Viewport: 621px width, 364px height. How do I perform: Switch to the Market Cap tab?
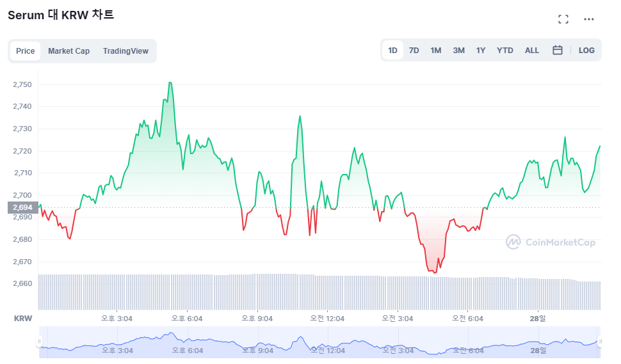point(69,51)
